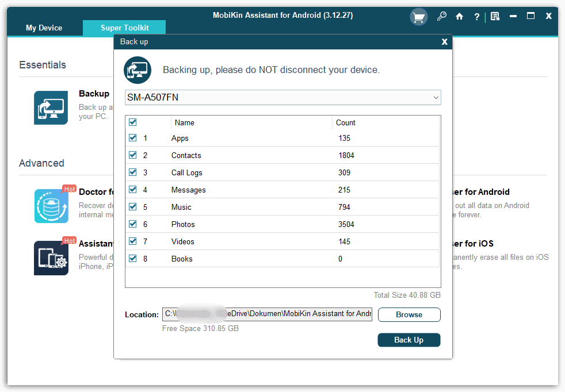Uncheck the Books checkbox
Image resolution: width=565 pixels, height=392 pixels.
(132, 259)
